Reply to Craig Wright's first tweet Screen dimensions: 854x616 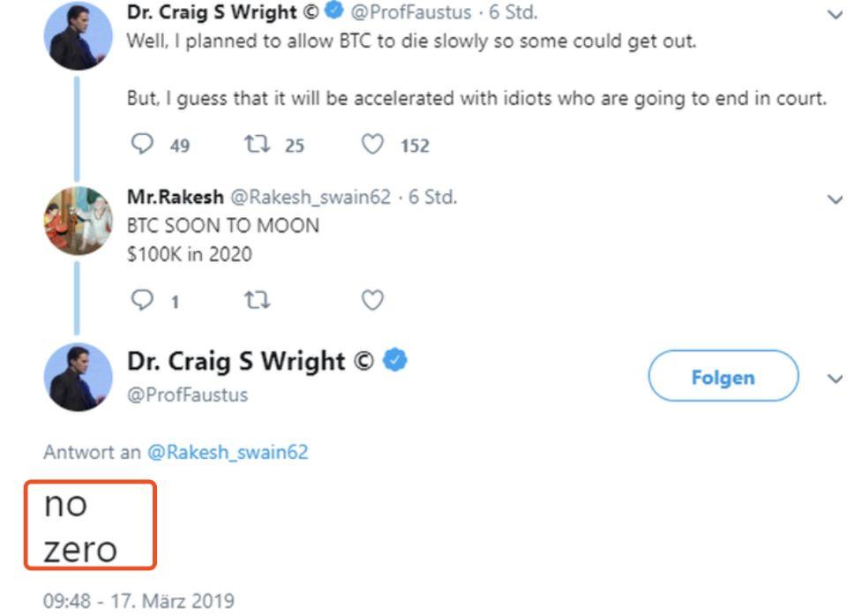142,144
